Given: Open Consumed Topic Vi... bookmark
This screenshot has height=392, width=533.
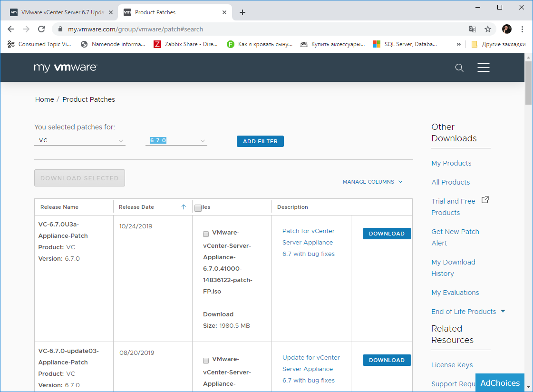Looking at the screenshot, I should 39,44.
